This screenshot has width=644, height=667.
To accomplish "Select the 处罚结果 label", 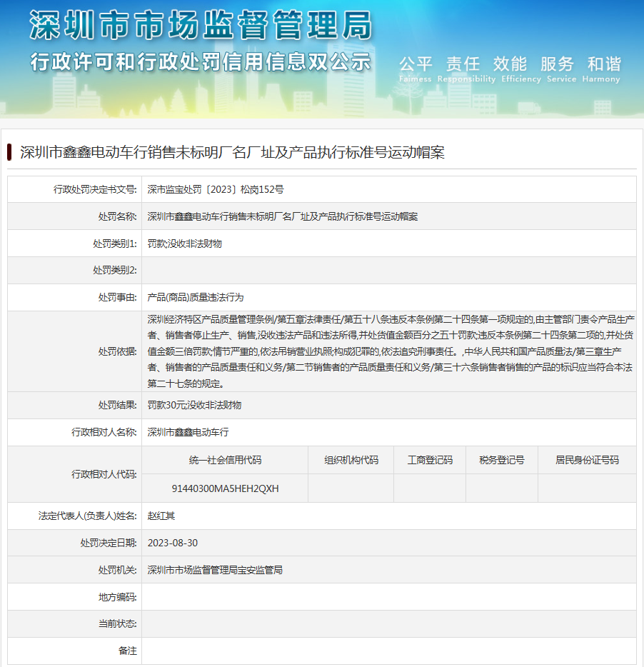I will coord(117,405).
